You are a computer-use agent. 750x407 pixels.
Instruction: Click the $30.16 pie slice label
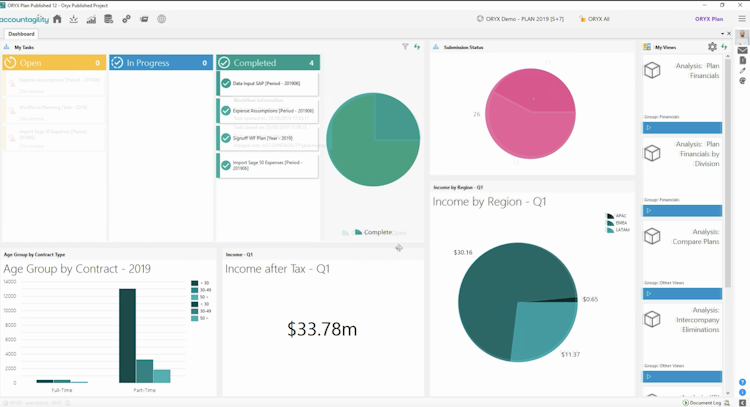point(463,253)
